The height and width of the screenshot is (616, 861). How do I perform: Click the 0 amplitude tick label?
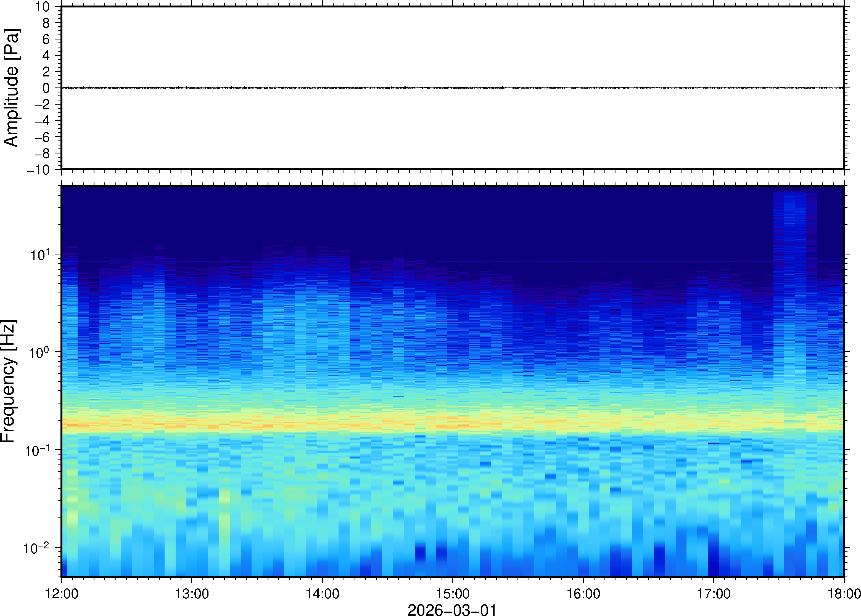pyautogui.click(x=46, y=88)
